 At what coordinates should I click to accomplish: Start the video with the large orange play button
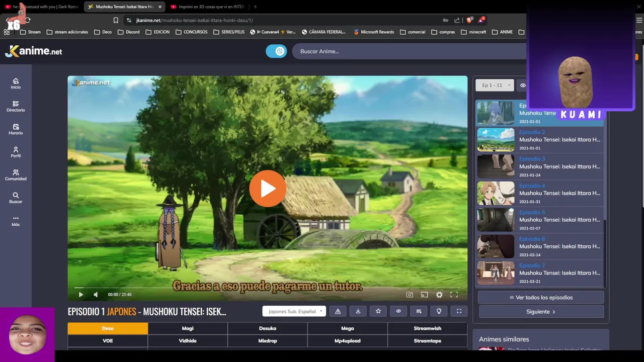[x=267, y=189]
